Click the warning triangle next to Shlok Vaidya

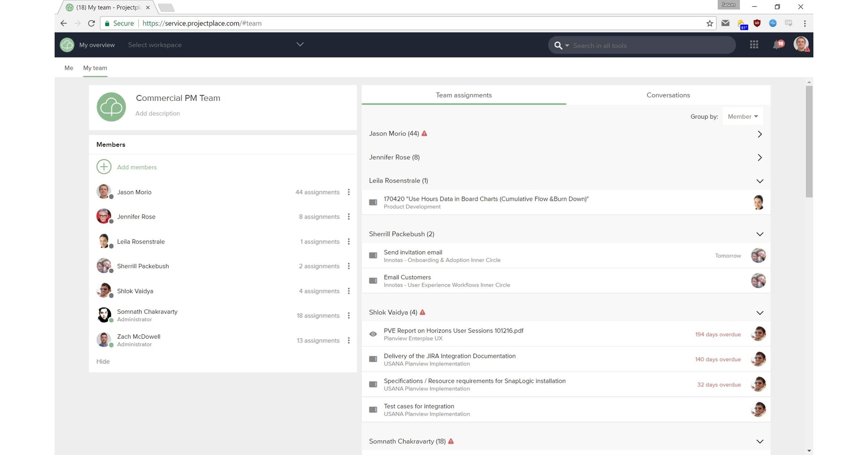pos(422,312)
